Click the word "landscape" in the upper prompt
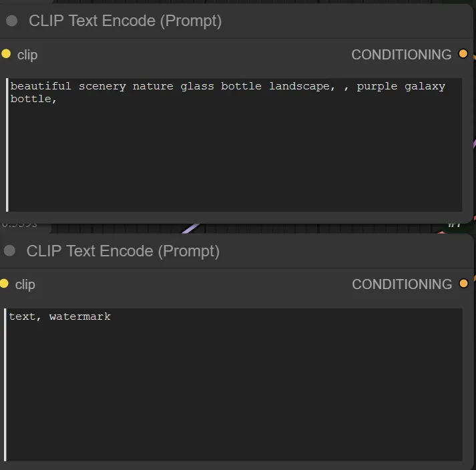 tap(298, 86)
